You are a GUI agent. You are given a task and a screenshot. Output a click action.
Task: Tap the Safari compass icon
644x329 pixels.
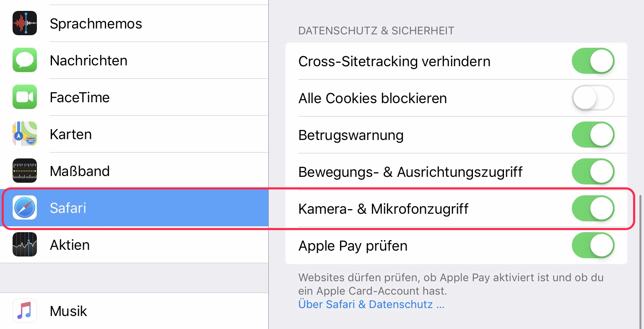click(x=25, y=208)
